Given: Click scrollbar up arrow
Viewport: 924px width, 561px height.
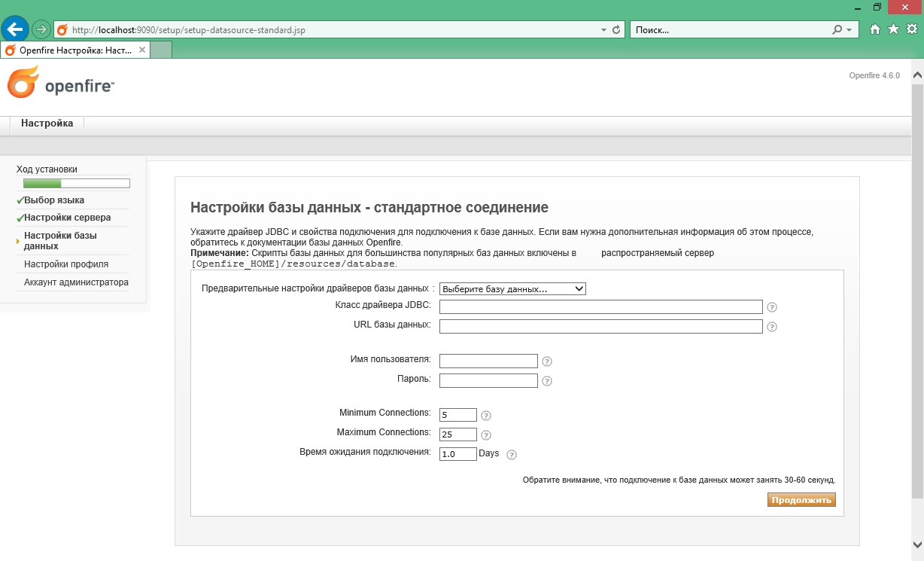Looking at the screenshot, I should (x=917, y=75).
